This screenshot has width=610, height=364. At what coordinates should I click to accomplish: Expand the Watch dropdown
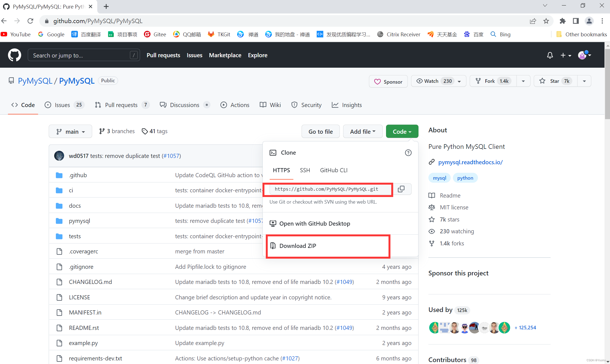point(438,81)
